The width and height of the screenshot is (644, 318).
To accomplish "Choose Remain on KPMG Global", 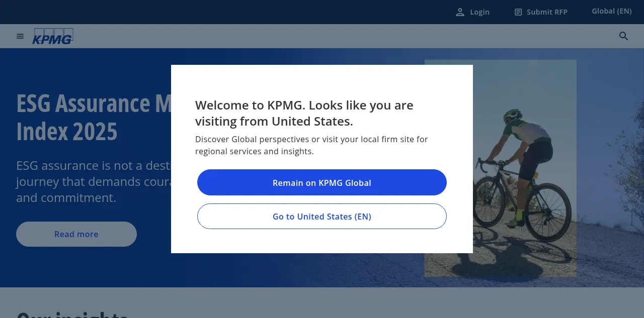I will [322, 182].
